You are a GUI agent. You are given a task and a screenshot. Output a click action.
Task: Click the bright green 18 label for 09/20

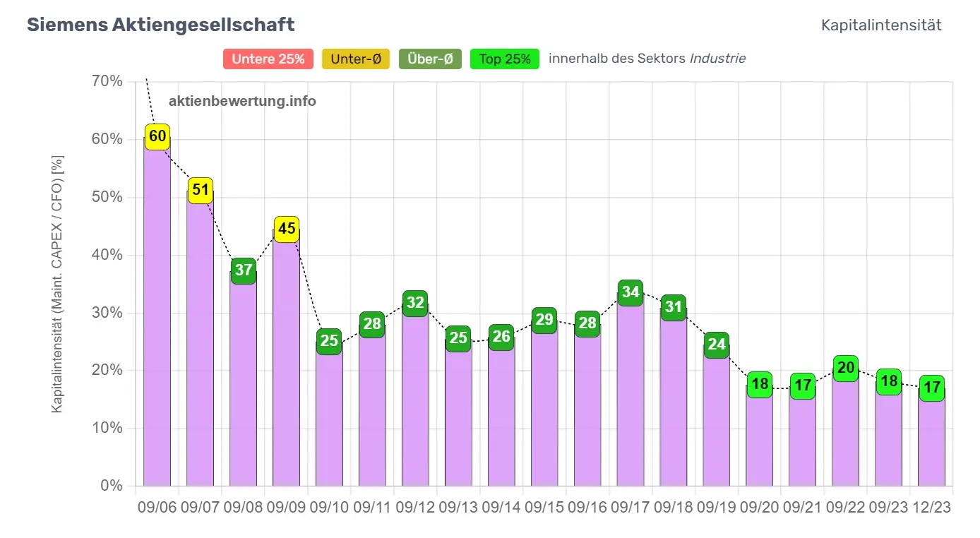point(760,384)
